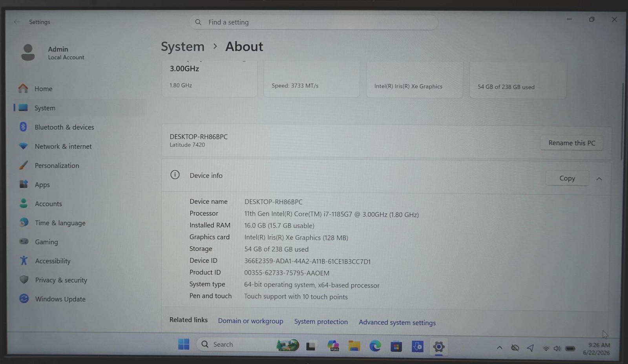
Task: Launch Microsoft Edge from the taskbar
Action: [375, 346]
